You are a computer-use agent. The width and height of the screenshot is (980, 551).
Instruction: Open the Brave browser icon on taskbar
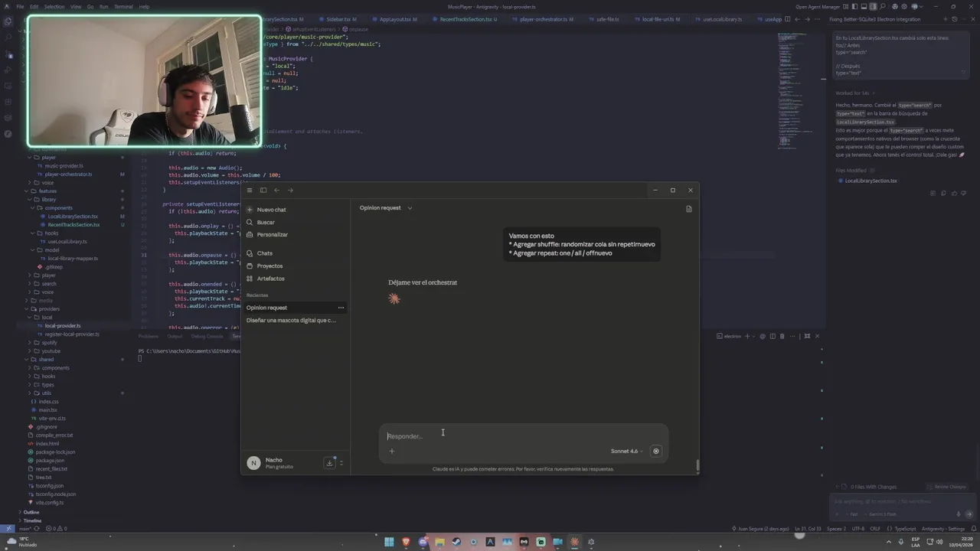click(x=407, y=542)
